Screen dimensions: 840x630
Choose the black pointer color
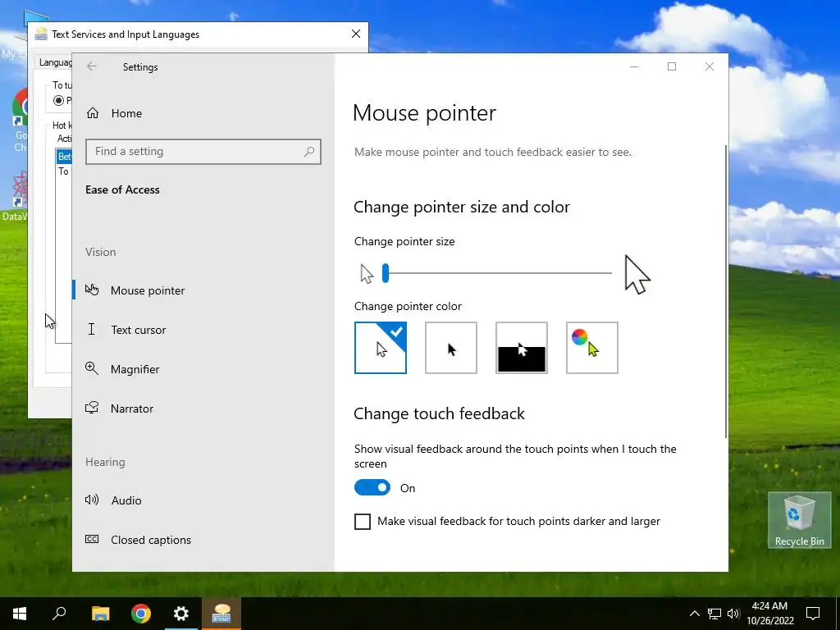tap(451, 348)
